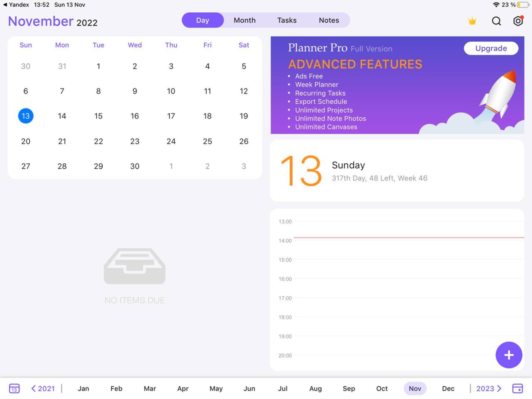Select today's highlighted date 13
Viewport: 532px width, 399px height.
coord(25,116)
